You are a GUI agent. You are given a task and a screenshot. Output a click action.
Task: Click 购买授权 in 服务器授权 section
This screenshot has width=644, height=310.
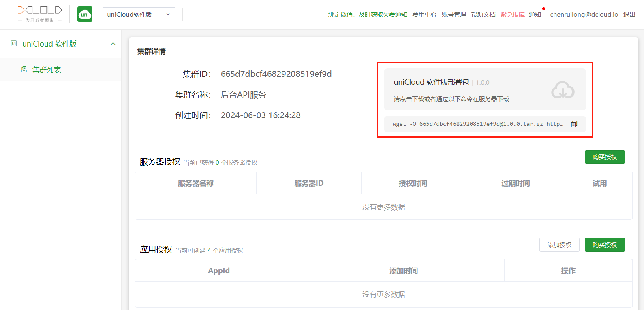pyautogui.click(x=605, y=157)
